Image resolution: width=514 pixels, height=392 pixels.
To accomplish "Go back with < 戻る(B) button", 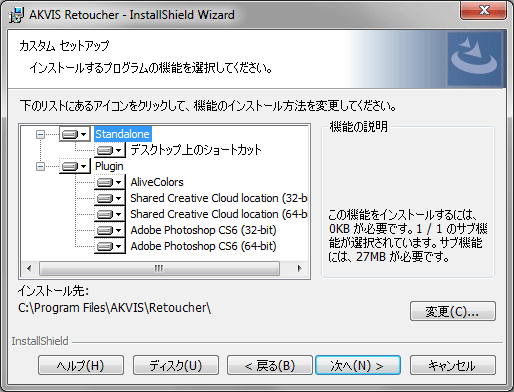I will coord(270,365).
